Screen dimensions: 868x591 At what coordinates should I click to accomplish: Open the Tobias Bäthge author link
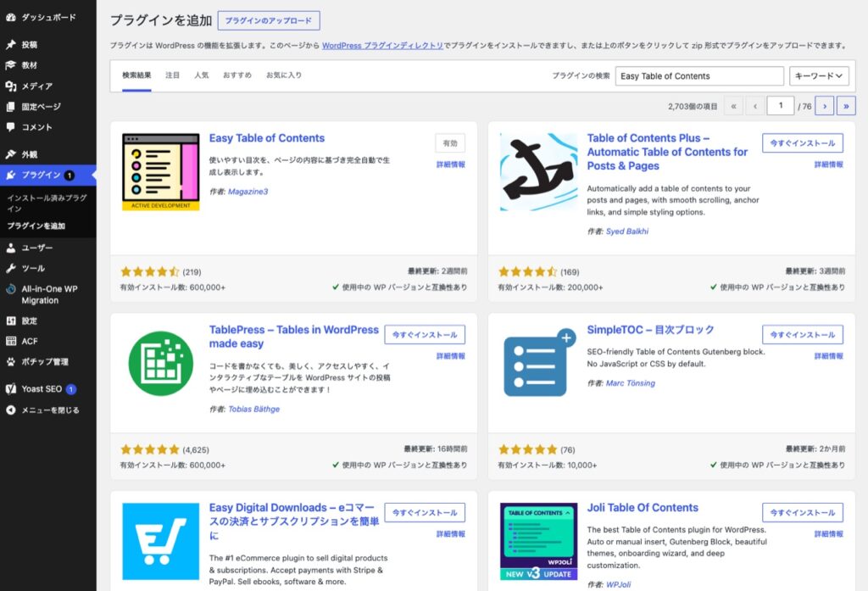tap(254, 410)
